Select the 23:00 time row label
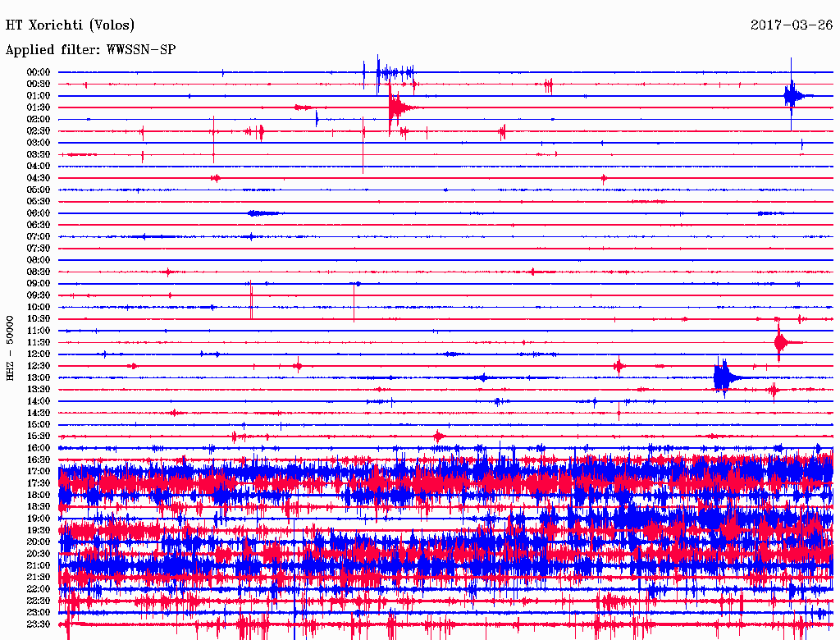Image resolution: width=840 pixels, height=640 pixels. click(x=39, y=612)
